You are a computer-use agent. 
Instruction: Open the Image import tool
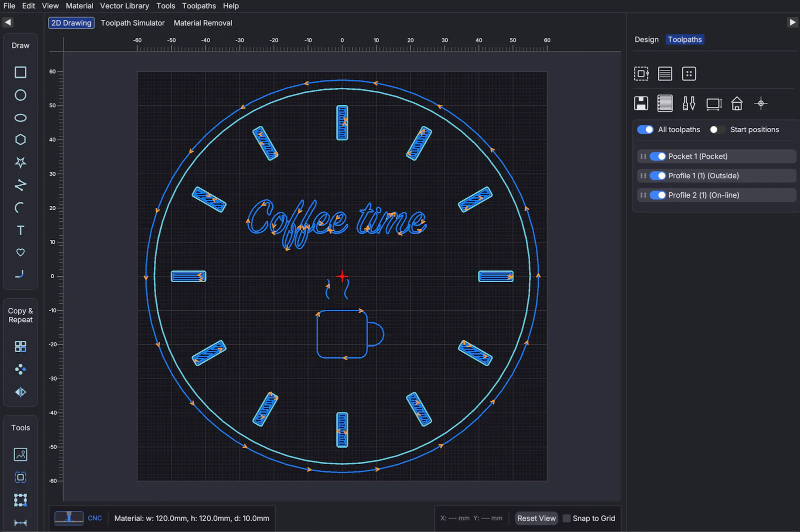[20, 455]
